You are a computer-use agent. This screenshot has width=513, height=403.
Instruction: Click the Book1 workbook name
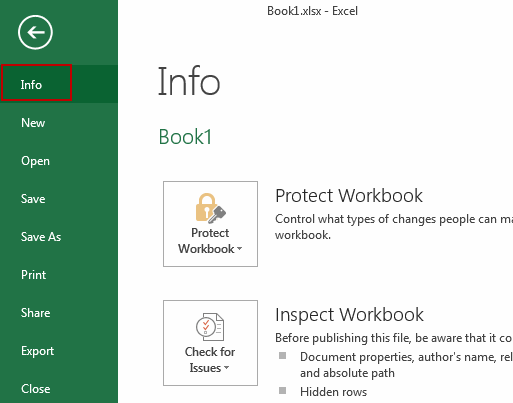(x=185, y=137)
